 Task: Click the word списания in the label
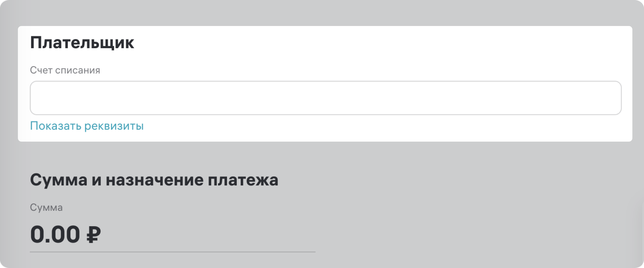tap(78, 70)
